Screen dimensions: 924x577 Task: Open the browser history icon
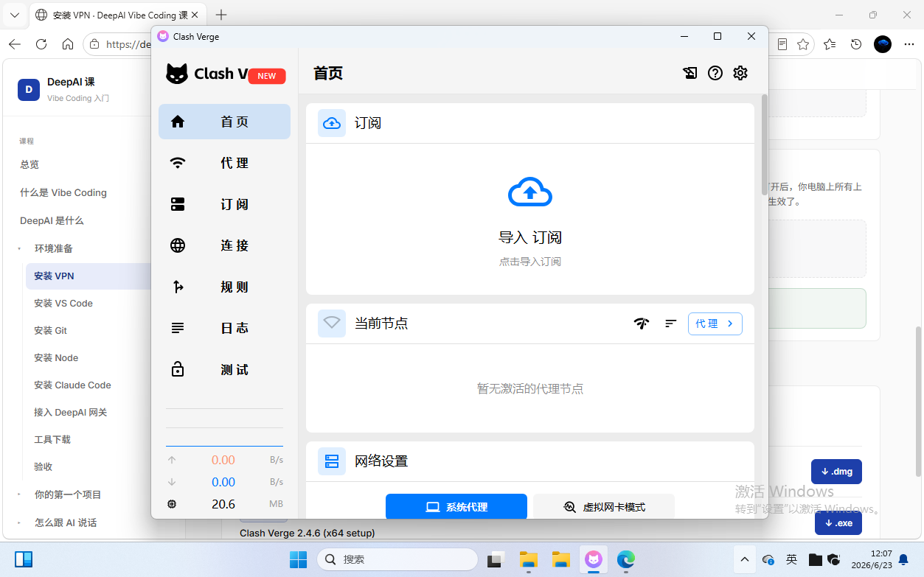pos(856,44)
